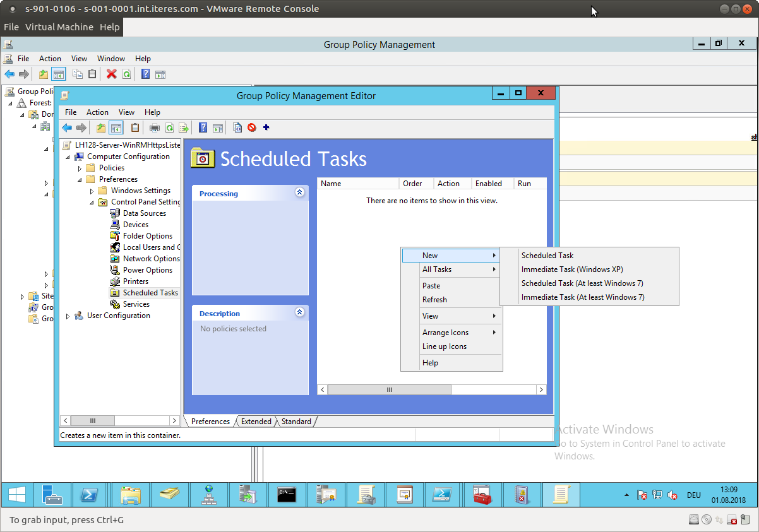Click the Name column header

[x=358, y=184]
